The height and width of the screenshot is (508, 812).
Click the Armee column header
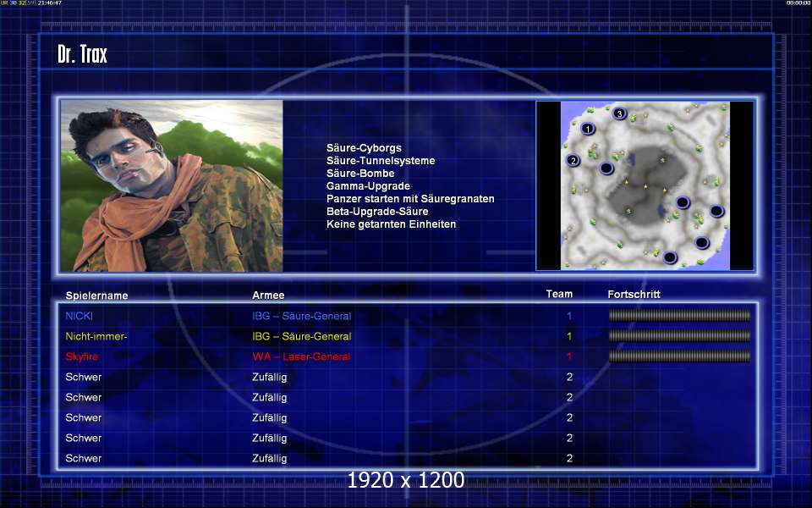pyautogui.click(x=268, y=295)
